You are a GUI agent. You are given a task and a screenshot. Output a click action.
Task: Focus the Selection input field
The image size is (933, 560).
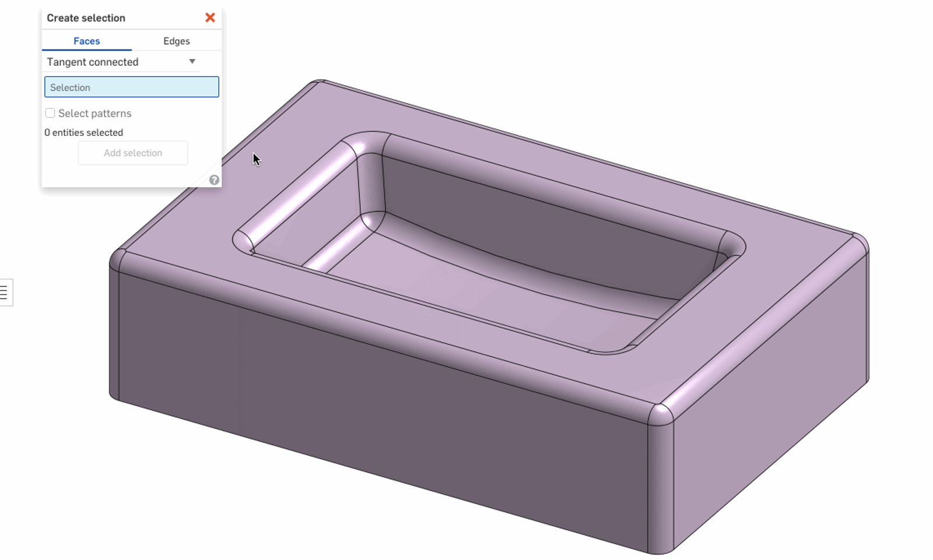[132, 87]
